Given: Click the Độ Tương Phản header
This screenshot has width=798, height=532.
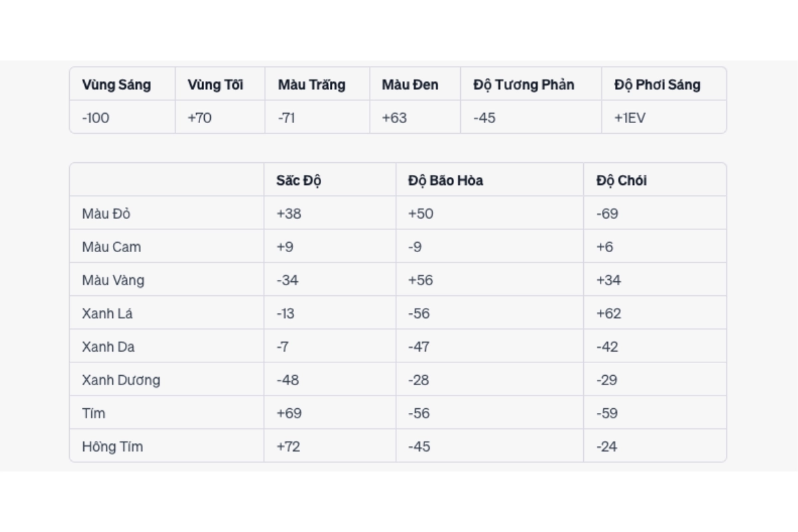Looking at the screenshot, I should (x=524, y=85).
